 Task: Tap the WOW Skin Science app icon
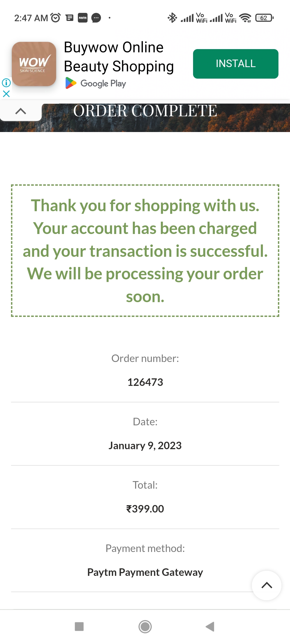click(x=34, y=64)
